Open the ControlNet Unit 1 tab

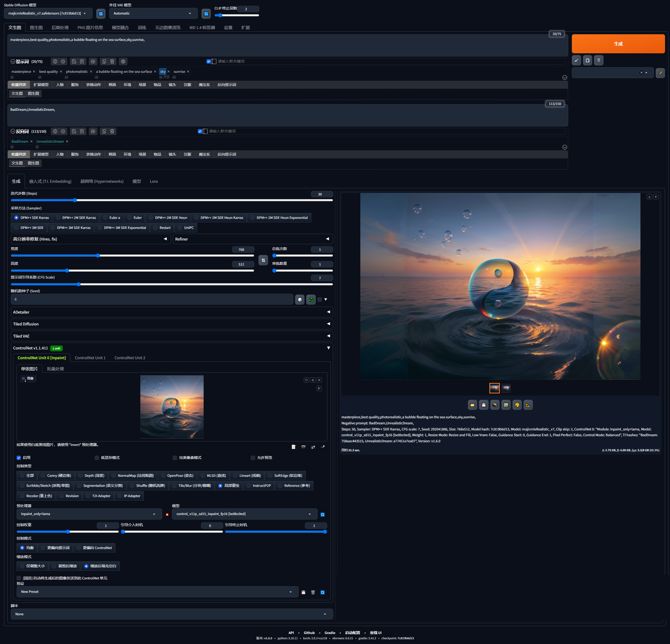[90, 358]
